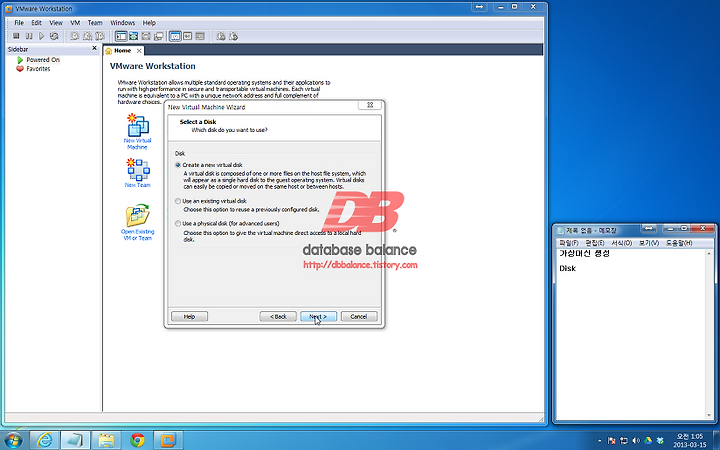The height and width of the screenshot is (450, 720).
Task: Toggle the Show Sidebar toolbar icon
Action: point(121,36)
